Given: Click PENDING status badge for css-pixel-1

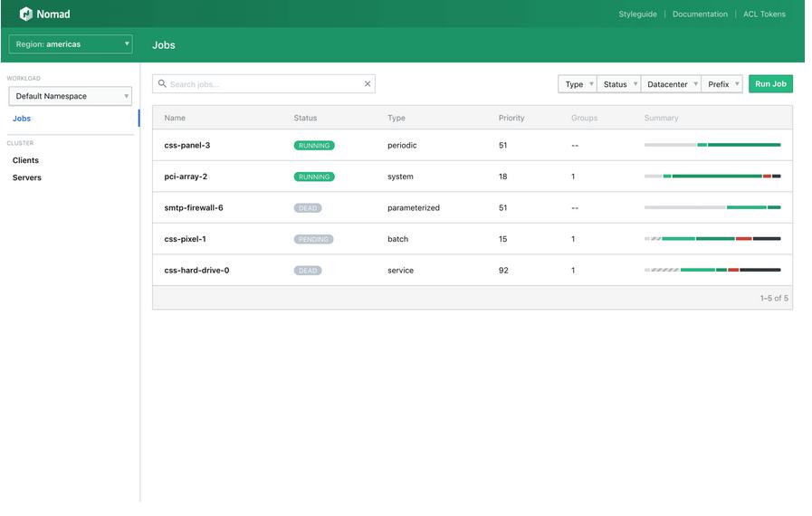Looking at the screenshot, I should (x=313, y=240).
